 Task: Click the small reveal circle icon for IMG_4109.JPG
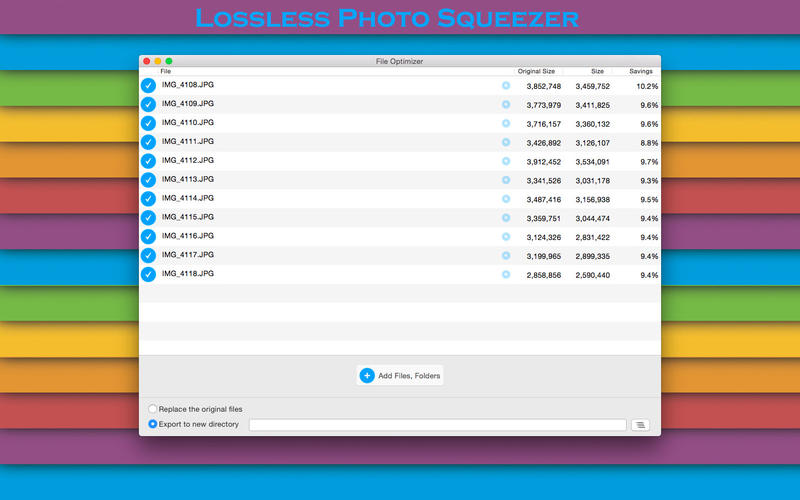506,104
